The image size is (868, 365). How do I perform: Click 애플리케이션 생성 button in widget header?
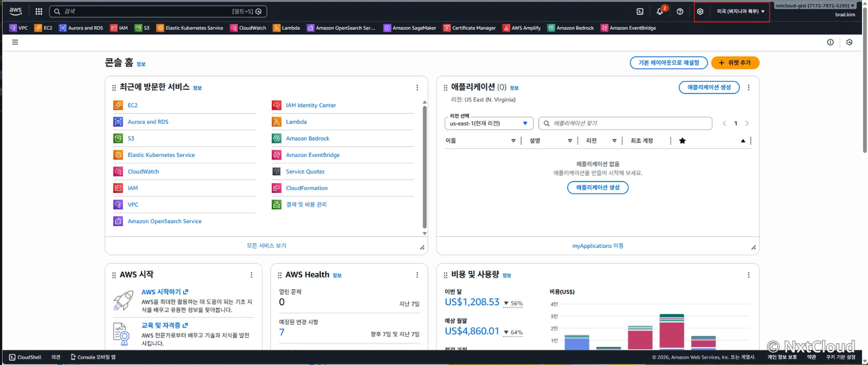709,87
